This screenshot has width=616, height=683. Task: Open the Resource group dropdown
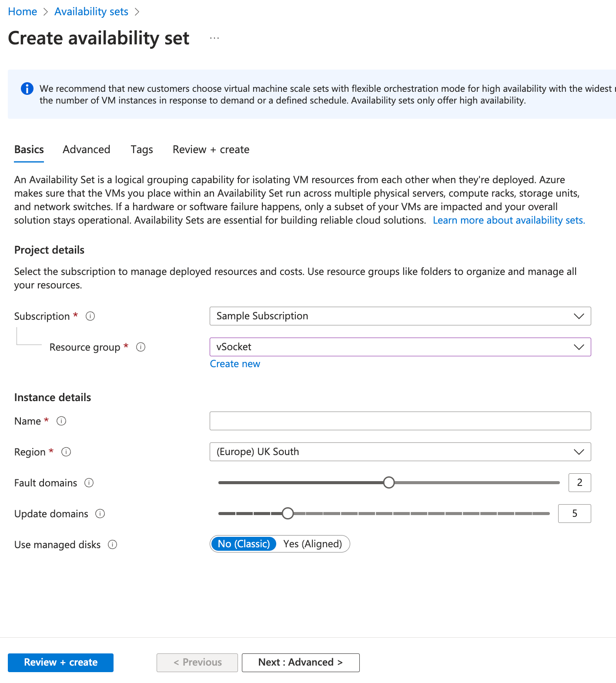click(400, 347)
